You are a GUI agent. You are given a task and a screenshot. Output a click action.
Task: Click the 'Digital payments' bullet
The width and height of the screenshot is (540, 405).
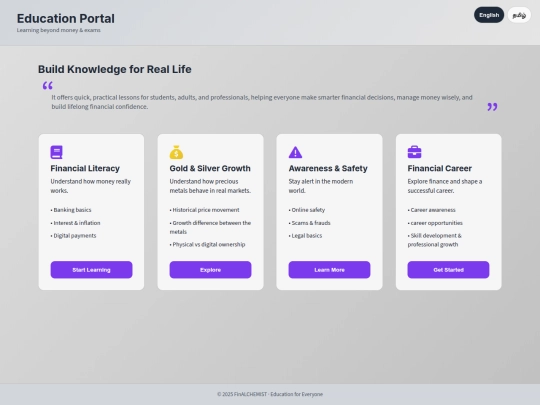[x=73, y=236]
